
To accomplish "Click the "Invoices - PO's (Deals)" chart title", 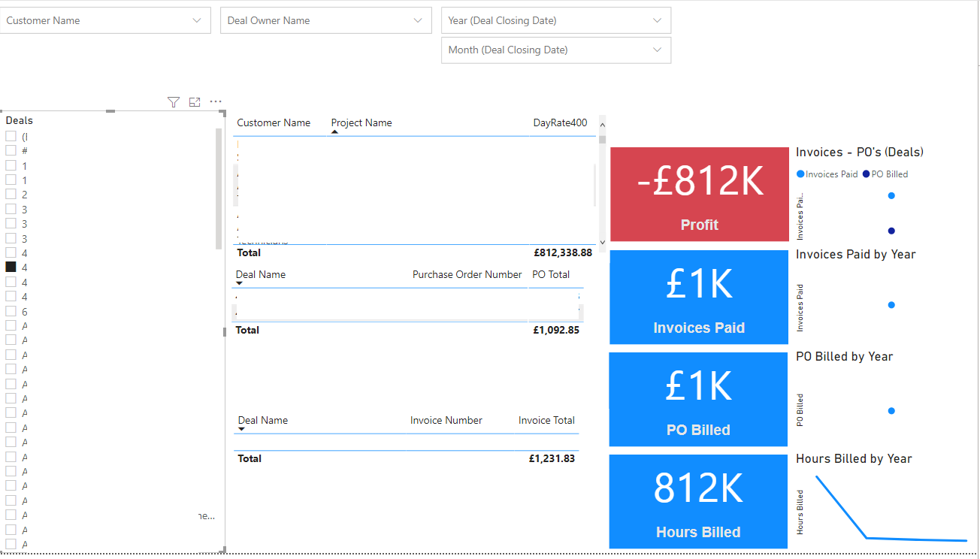I will click(860, 152).
